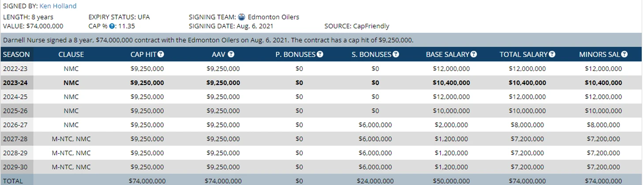This screenshot has height=185, width=644.
Task: Click the 2029-30 season row
Action: tap(15, 167)
